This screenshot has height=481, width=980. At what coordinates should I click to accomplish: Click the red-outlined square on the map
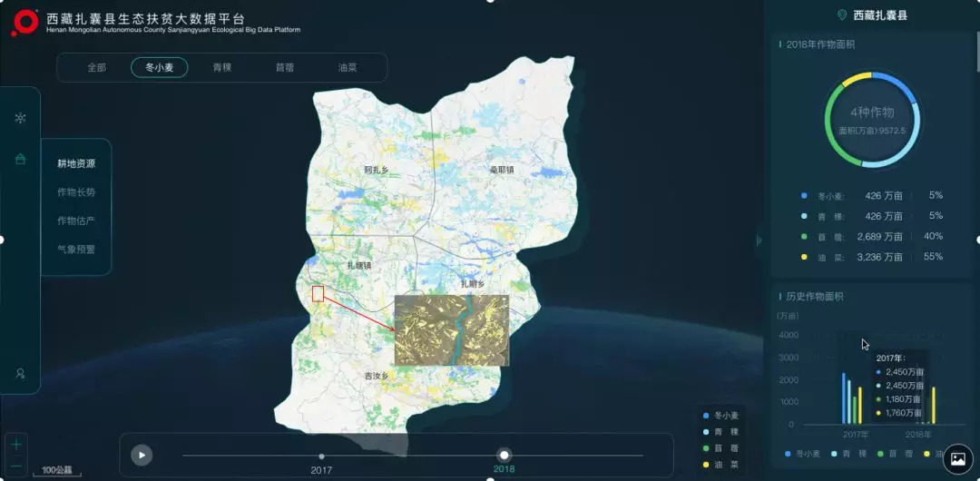(318, 293)
